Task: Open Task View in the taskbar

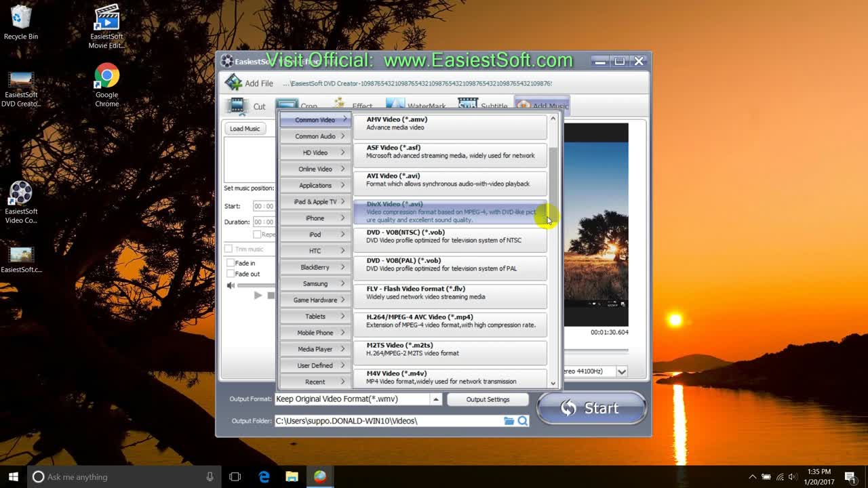Action: [235, 476]
